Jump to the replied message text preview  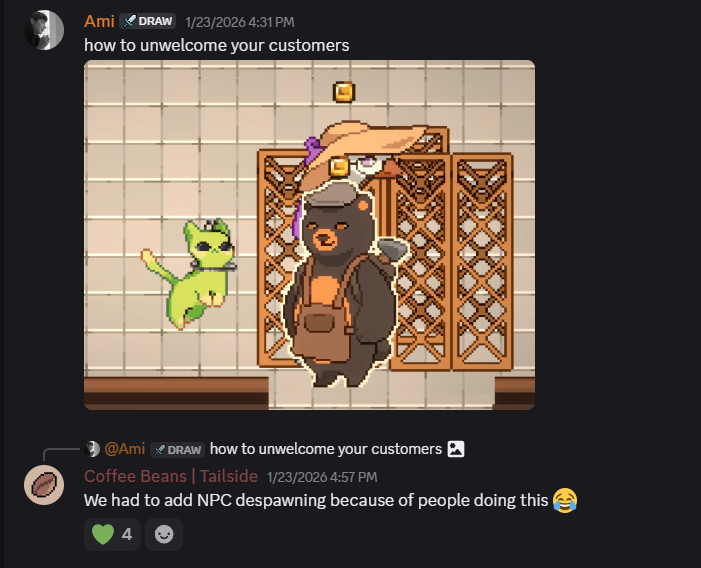coord(326,449)
